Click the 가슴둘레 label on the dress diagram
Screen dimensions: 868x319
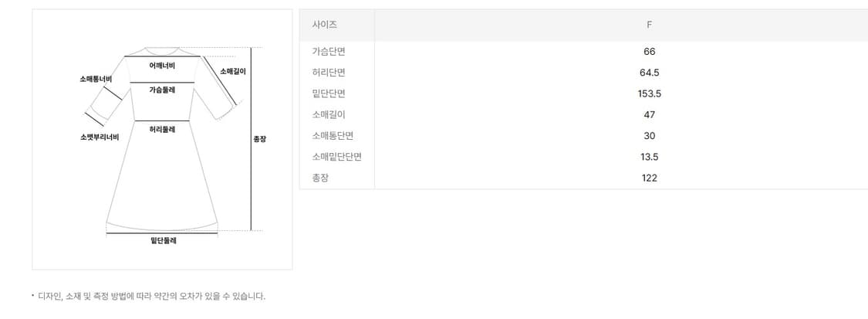(162, 90)
